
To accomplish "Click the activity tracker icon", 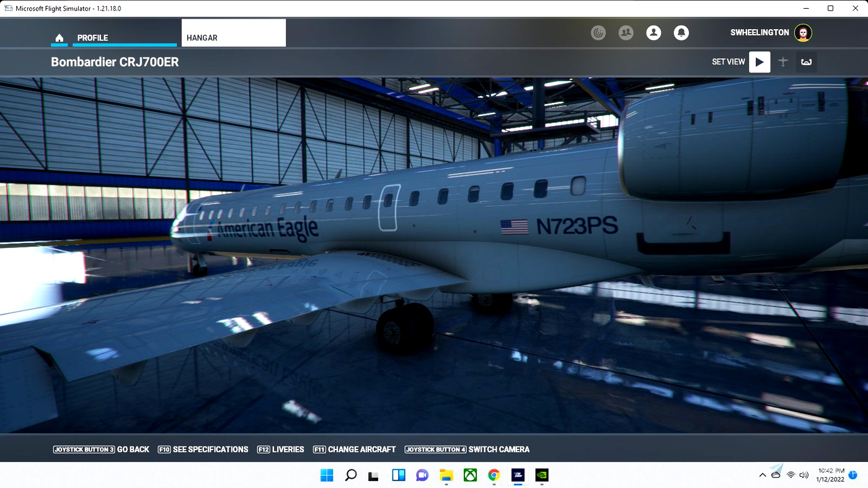I will [598, 32].
